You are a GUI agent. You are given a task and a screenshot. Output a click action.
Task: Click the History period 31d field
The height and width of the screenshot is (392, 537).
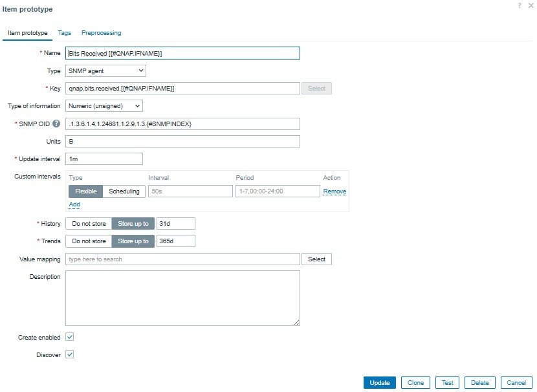point(176,224)
